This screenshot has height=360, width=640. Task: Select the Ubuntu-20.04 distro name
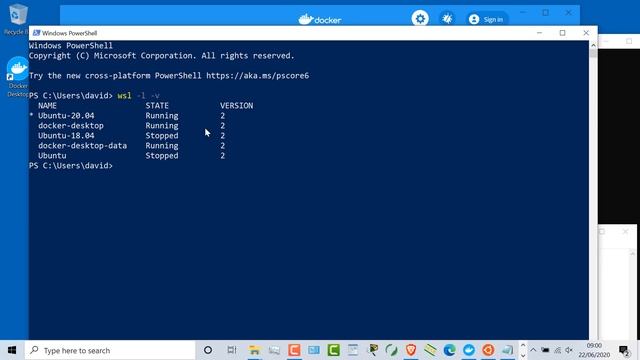pos(66,116)
